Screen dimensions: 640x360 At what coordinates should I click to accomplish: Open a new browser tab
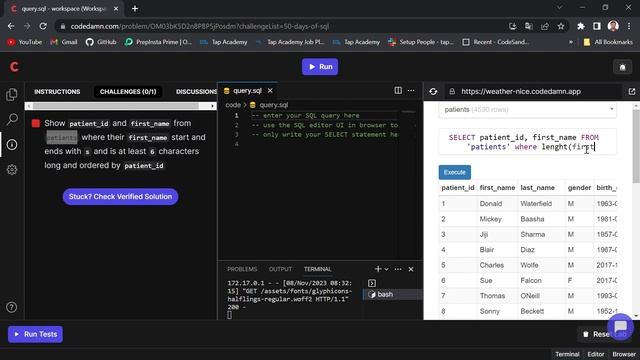pos(135,8)
